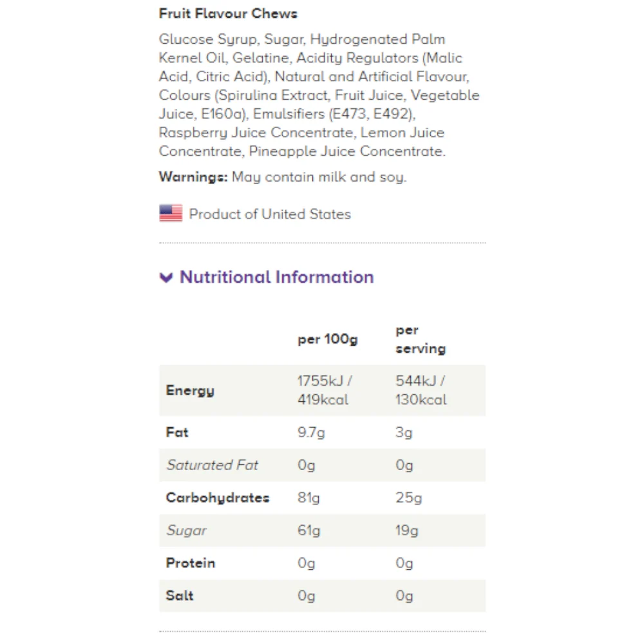Select the per serving column header
Screen dimensions: 644x644
[421, 339]
